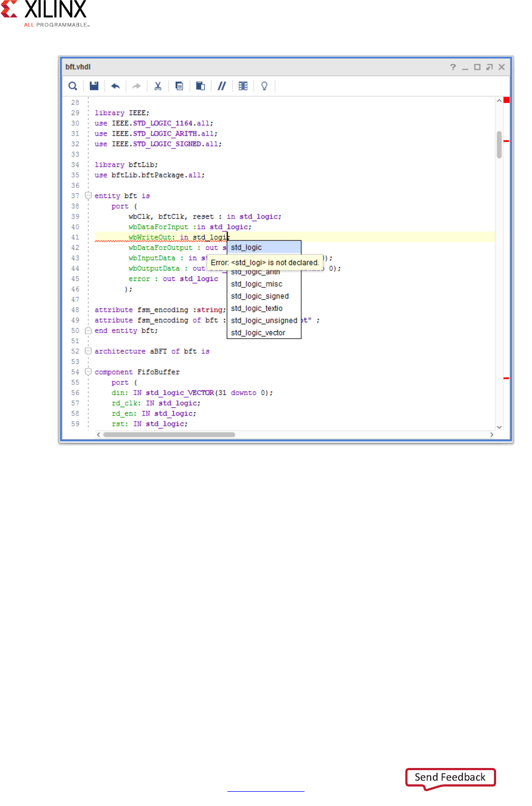Click 'use bftLib.bftPackage.all;' line
Screen dimensions: 532x806
tap(149, 175)
